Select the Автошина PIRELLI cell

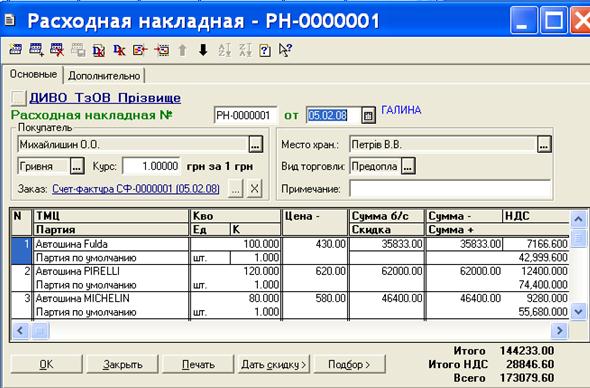111,271
